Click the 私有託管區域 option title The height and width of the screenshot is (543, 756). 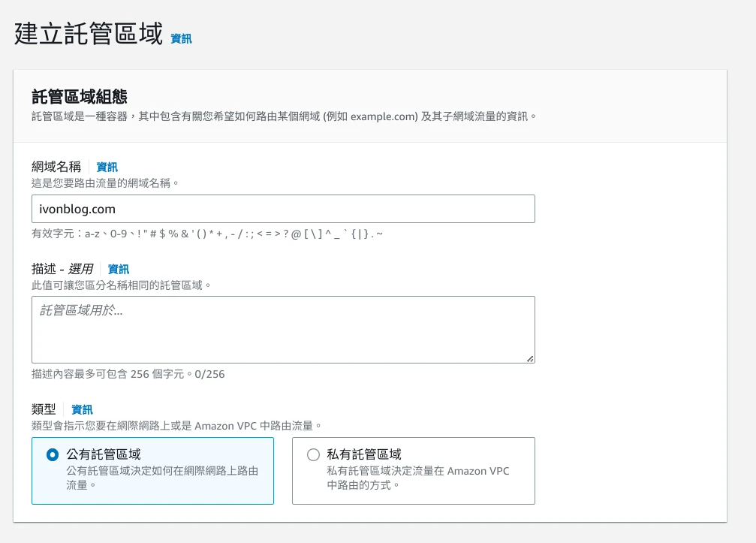click(364, 454)
